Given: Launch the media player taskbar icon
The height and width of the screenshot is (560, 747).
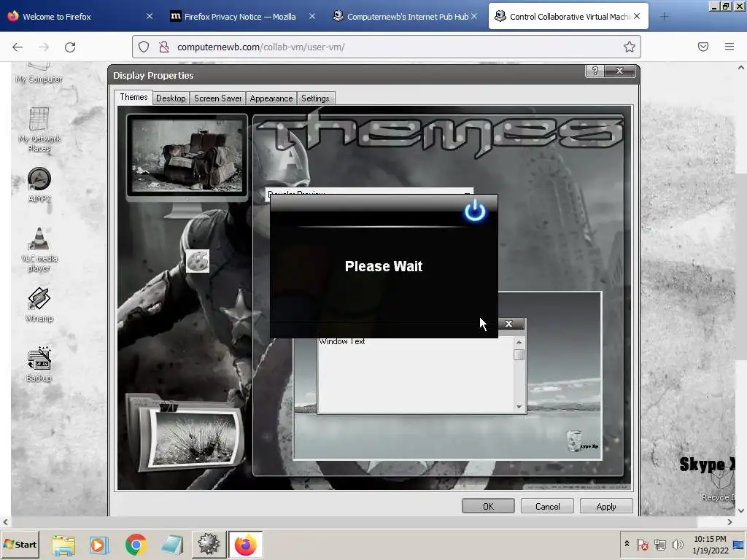Looking at the screenshot, I should [x=99, y=545].
